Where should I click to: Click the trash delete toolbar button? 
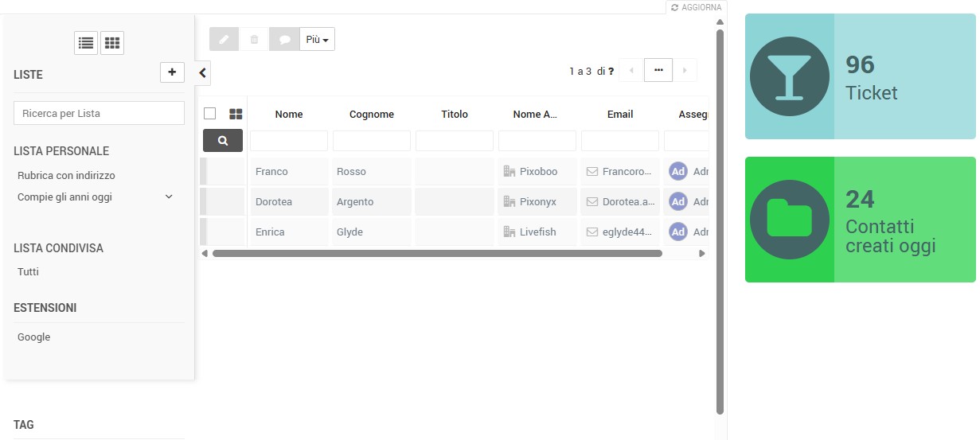pyautogui.click(x=254, y=39)
